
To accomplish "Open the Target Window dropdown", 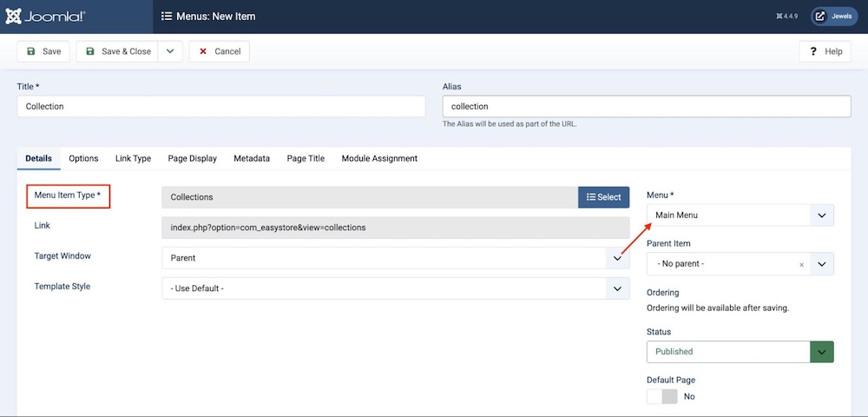I will tap(395, 258).
